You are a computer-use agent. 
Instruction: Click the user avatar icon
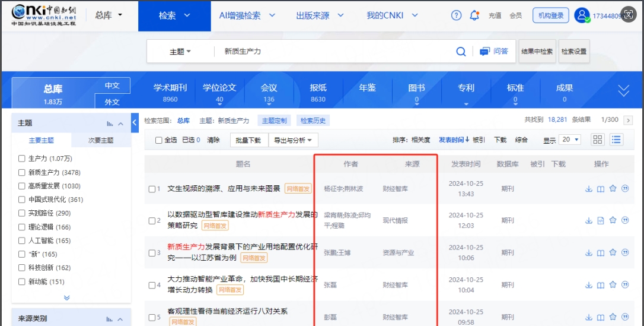pos(582,15)
